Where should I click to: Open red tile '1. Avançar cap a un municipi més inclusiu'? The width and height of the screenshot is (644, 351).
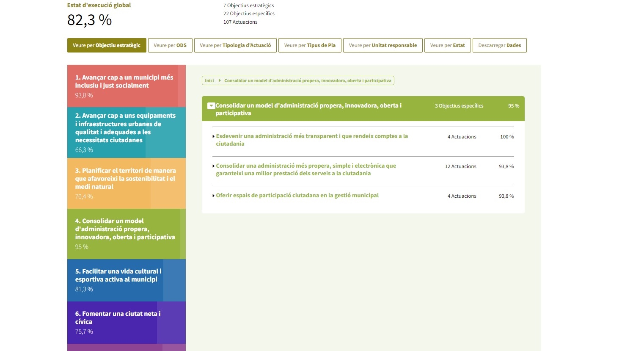(126, 86)
